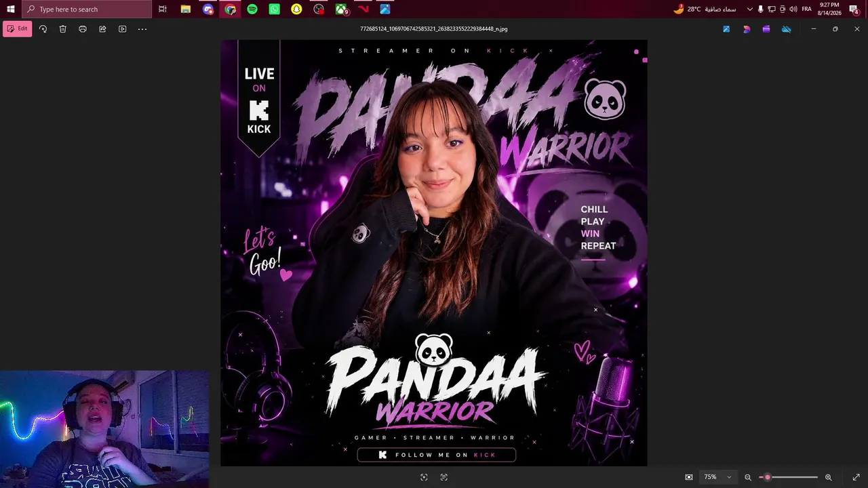868x488 pixels.
Task: Enter full screen with the expand arrows icon
Action: [856, 477]
